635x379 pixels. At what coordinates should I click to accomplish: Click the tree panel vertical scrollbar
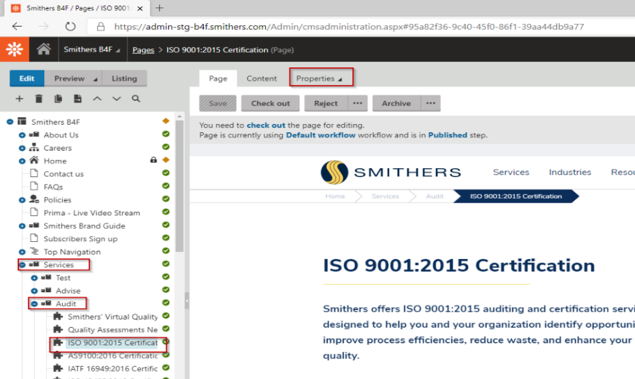click(179, 186)
